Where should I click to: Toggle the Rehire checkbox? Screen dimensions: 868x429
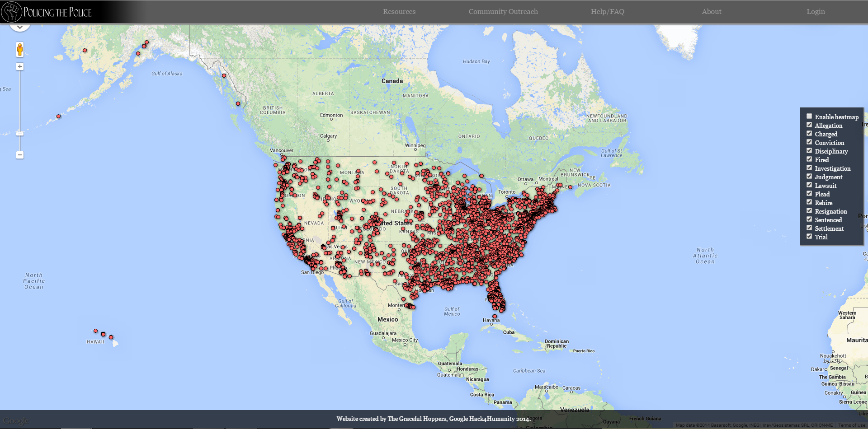[x=809, y=202]
